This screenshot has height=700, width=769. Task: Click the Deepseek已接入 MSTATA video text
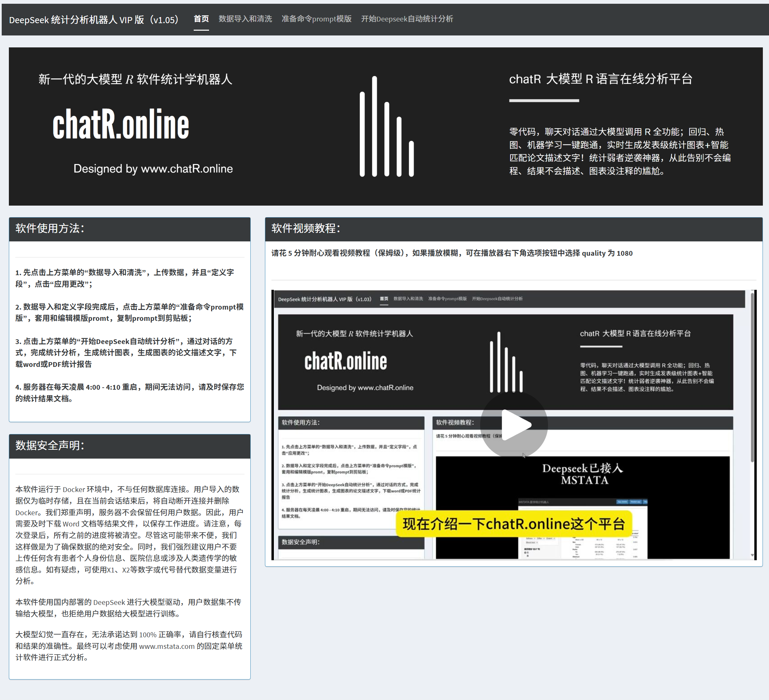tap(583, 474)
